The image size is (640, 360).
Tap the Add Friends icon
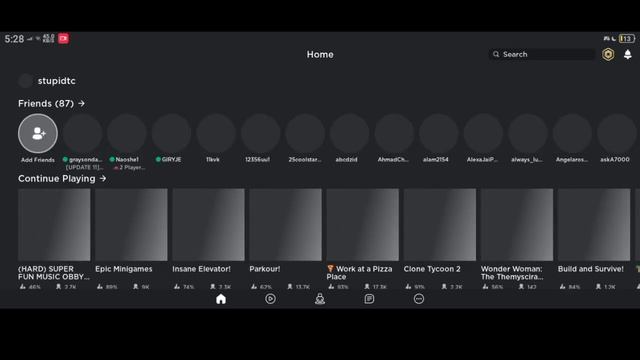pyautogui.click(x=38, y=133)
